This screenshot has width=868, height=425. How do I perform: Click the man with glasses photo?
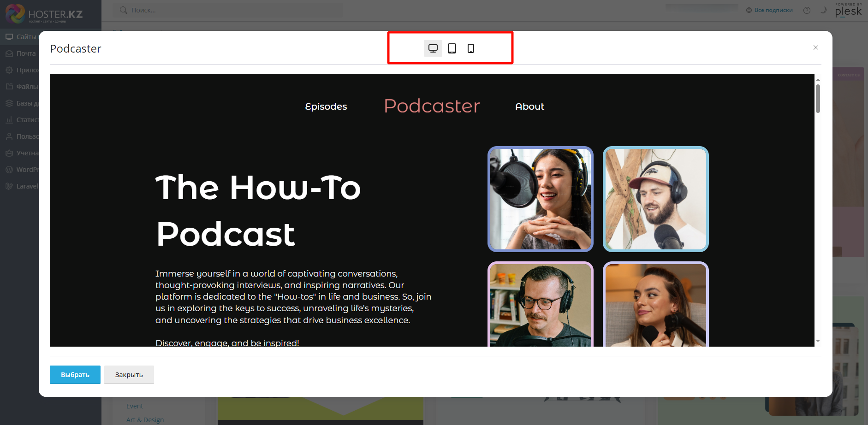(541, 304)
